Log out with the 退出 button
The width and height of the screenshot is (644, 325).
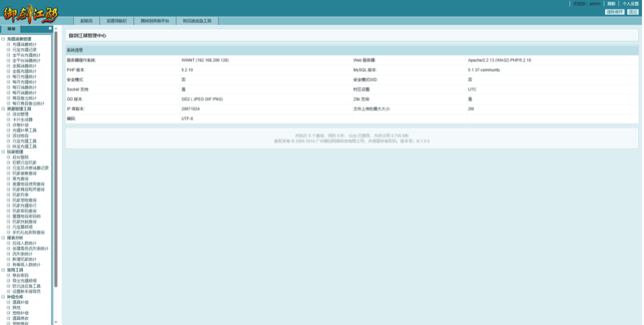click(x=633, y=12)
